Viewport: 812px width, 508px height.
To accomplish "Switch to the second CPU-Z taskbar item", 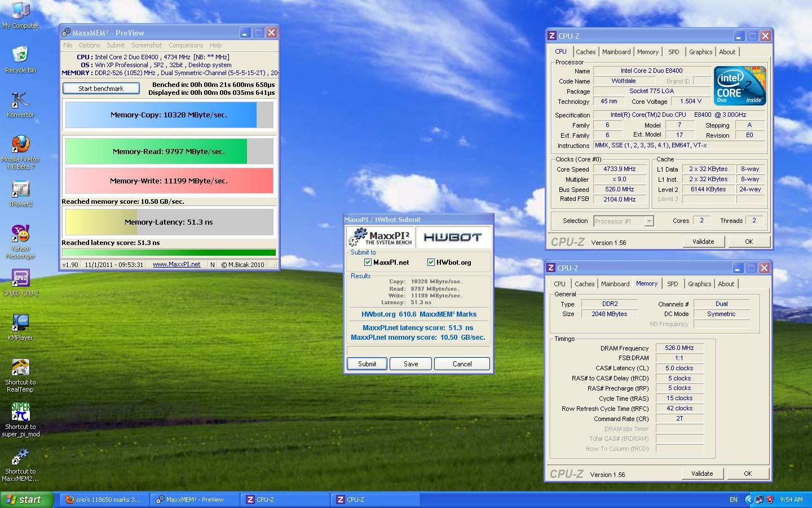I will pyautogui.click(x=376, y=500).
